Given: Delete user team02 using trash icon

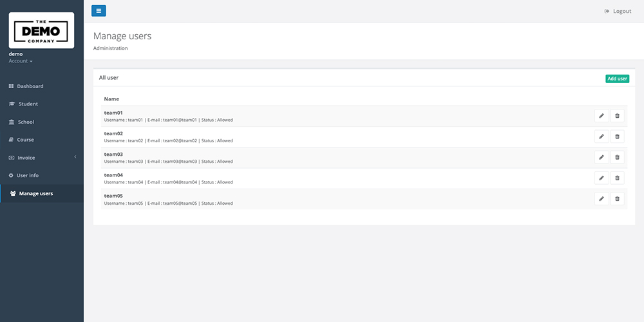Looking at the screenshot, I should click(617, 137).
